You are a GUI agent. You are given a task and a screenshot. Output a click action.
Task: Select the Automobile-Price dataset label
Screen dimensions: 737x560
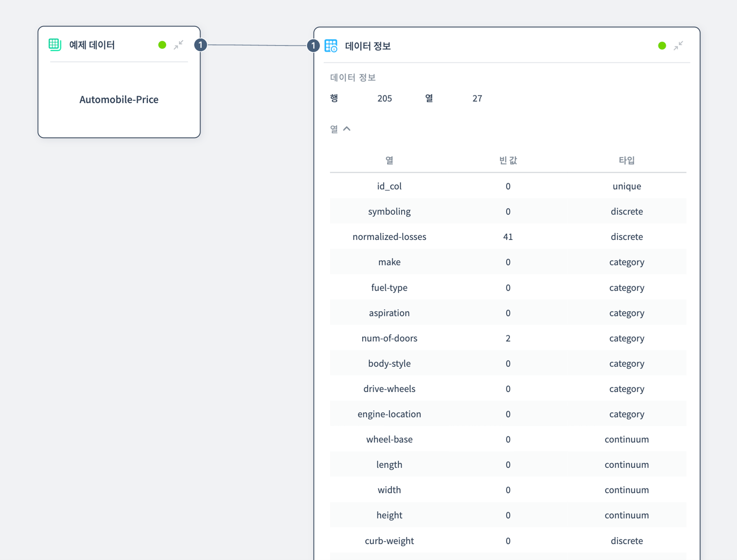click(119, 99)
